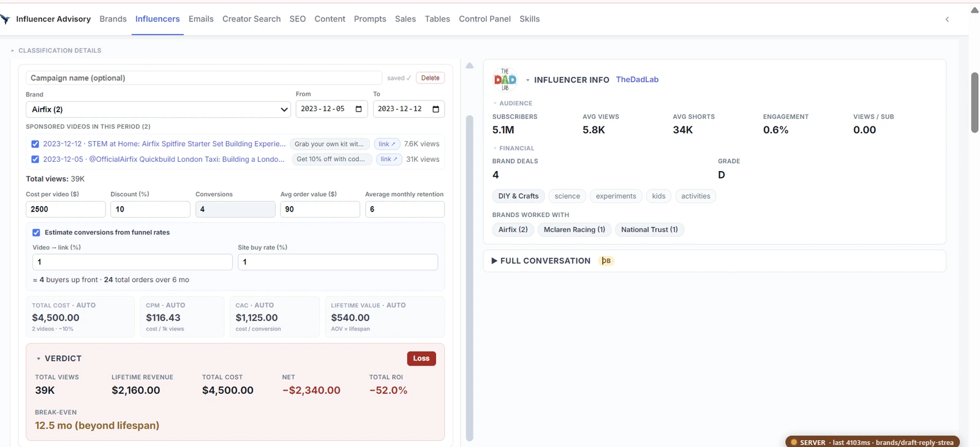Click the To date field 2023-12-12
This screenshot has height=447, width=980.
pos(409,109)
